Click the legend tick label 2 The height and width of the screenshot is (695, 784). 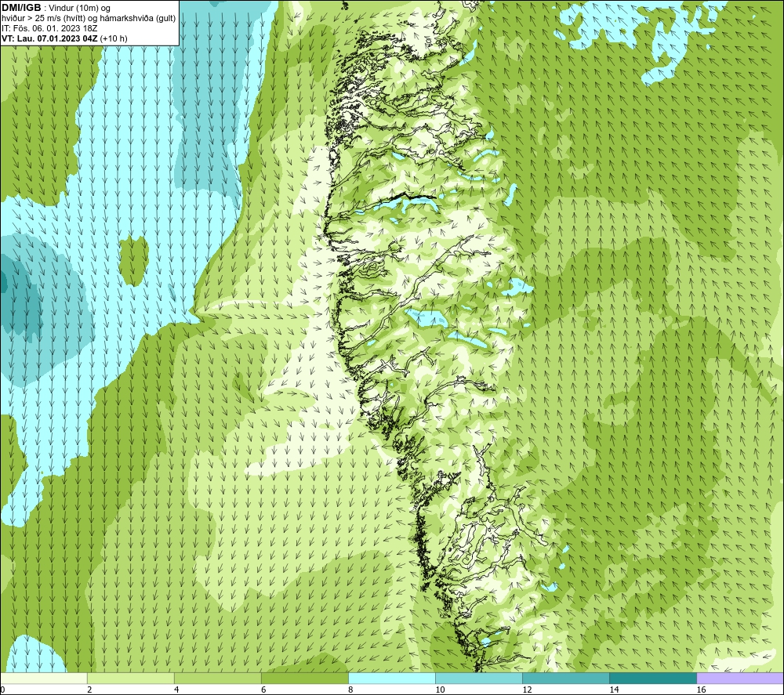(89, 690)
